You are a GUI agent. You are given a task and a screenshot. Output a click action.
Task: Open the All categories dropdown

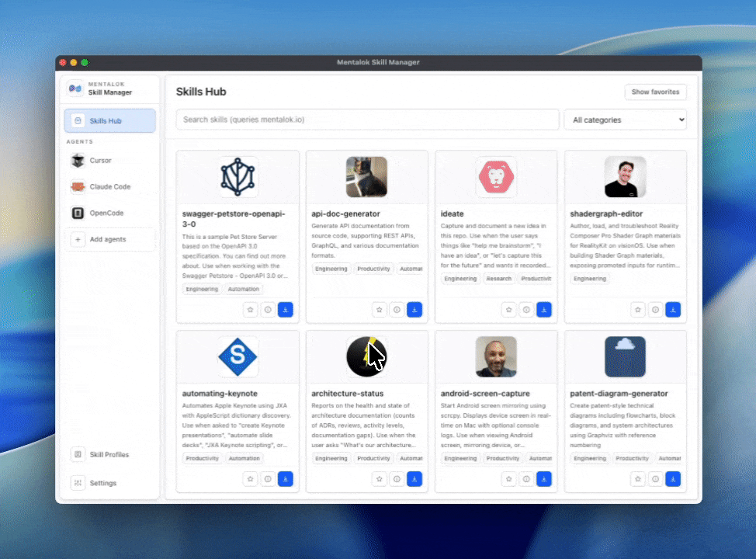click(x=626, y=120)
